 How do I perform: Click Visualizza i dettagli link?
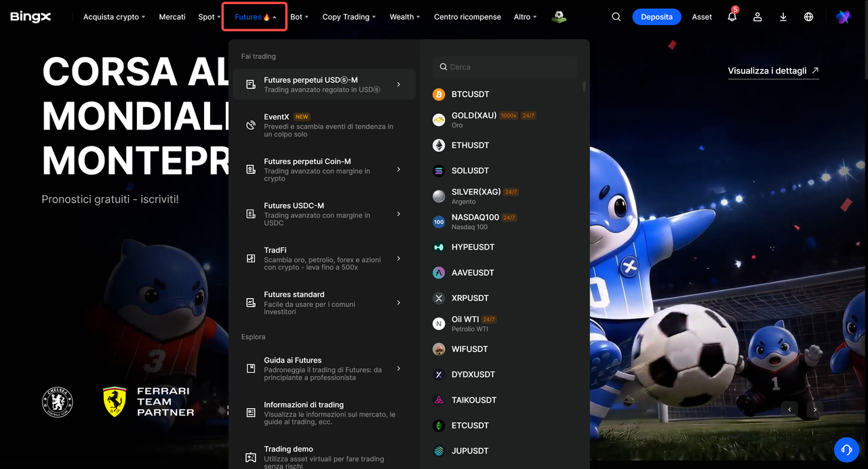(x=773, y=71)
